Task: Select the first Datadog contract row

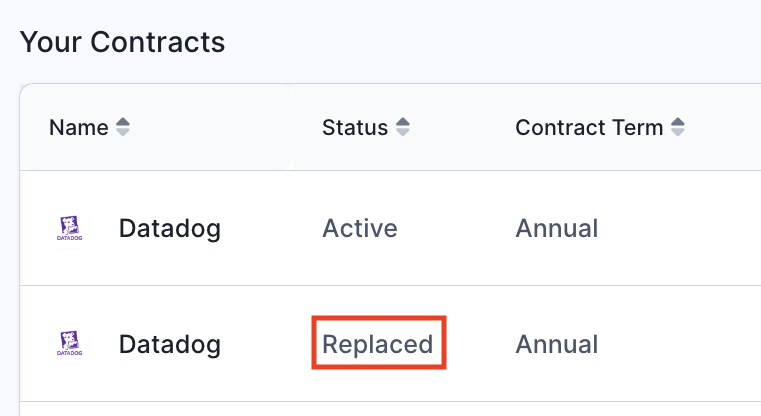Action: [x=390, y=228]
